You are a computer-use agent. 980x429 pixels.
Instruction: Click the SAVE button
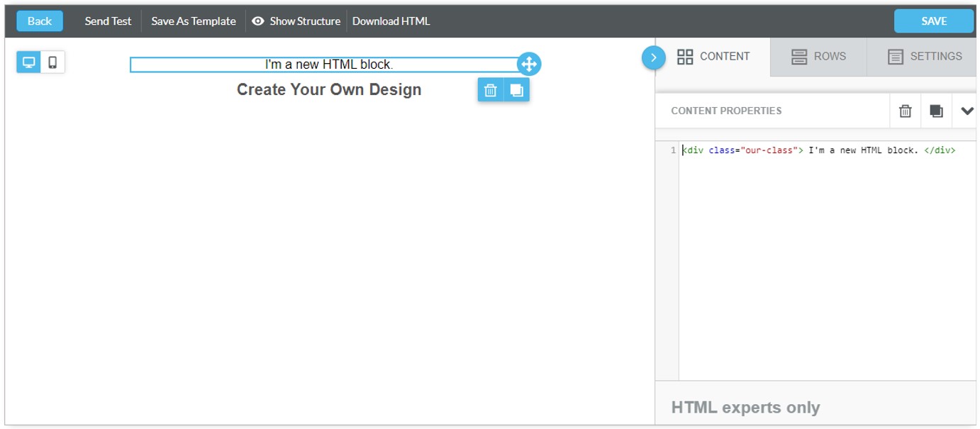[x=934, y=21]
